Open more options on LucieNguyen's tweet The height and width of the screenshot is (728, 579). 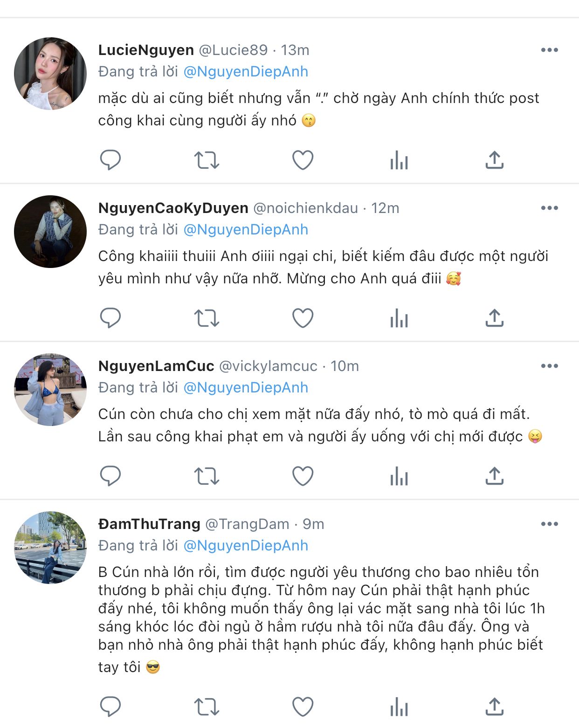pos(549,50)
